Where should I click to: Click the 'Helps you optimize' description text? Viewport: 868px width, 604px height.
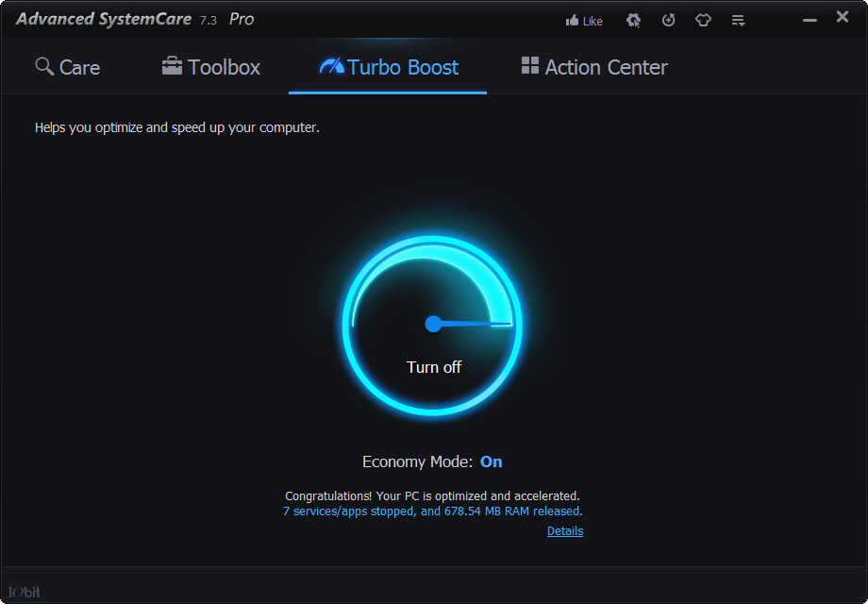(x=177, y=128)
